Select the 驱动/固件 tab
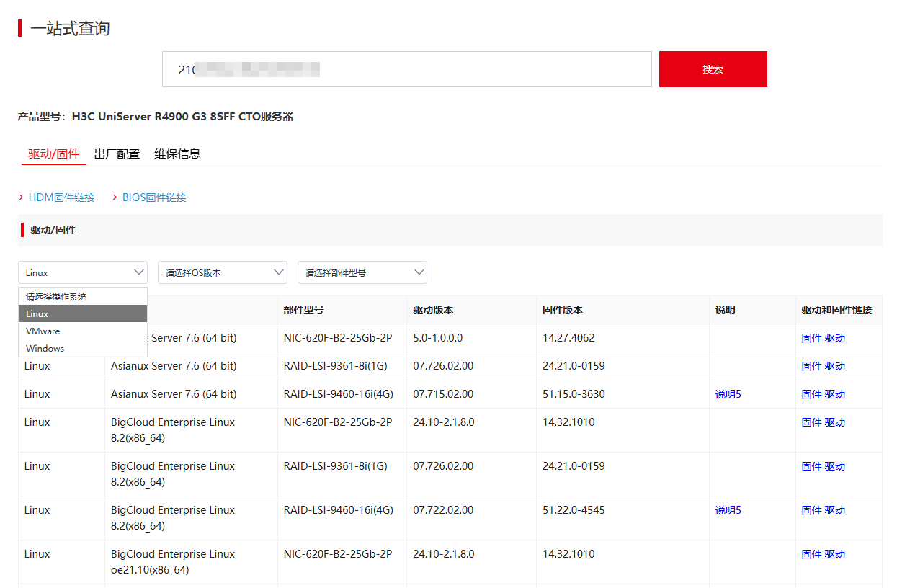The width and height of the screenshot is (897, 588). tap(53, 153)
